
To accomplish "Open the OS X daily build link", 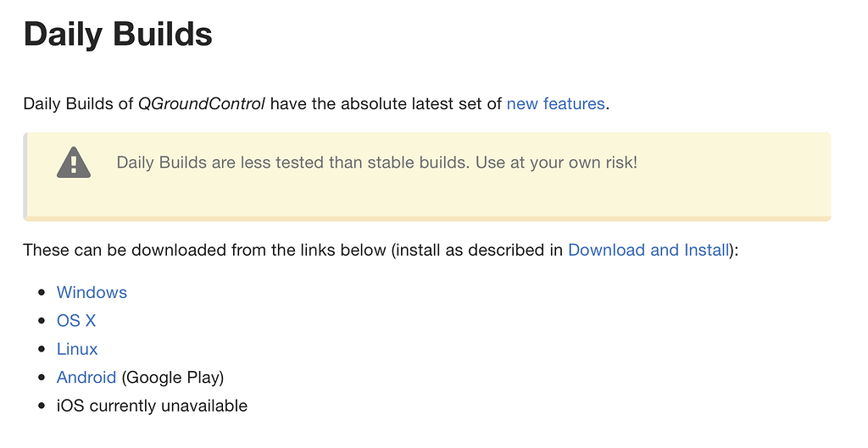I will [x=76, y=321].
